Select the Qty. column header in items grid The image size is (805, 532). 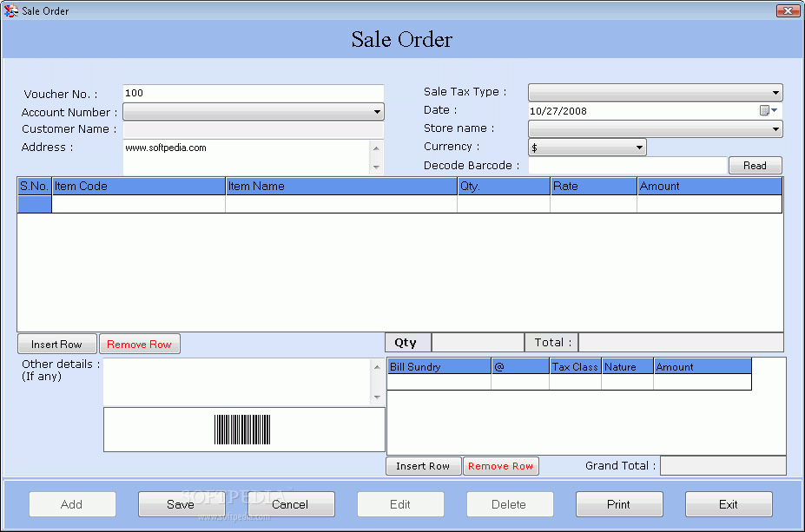point(504,187)
